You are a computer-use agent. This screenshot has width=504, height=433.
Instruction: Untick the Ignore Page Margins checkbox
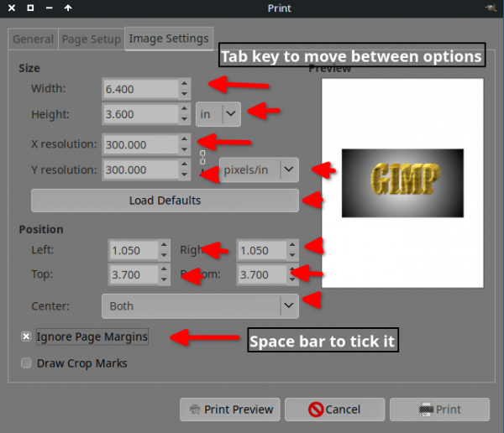(26, 336)
